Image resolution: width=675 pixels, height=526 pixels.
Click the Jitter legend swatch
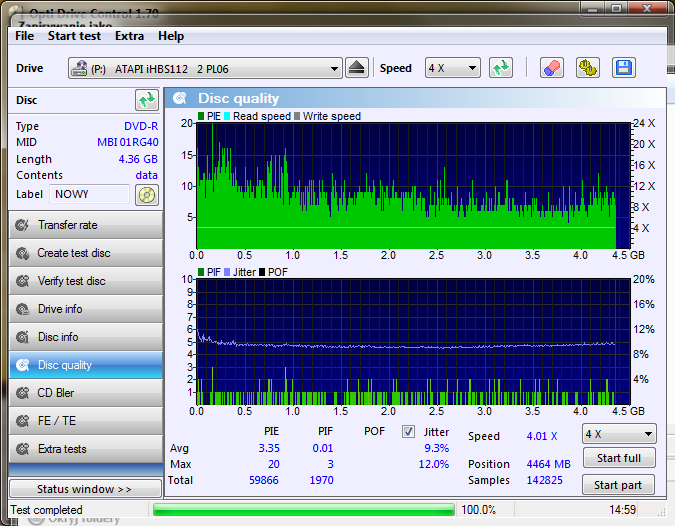pyautogui.click(x=227, y=272)
